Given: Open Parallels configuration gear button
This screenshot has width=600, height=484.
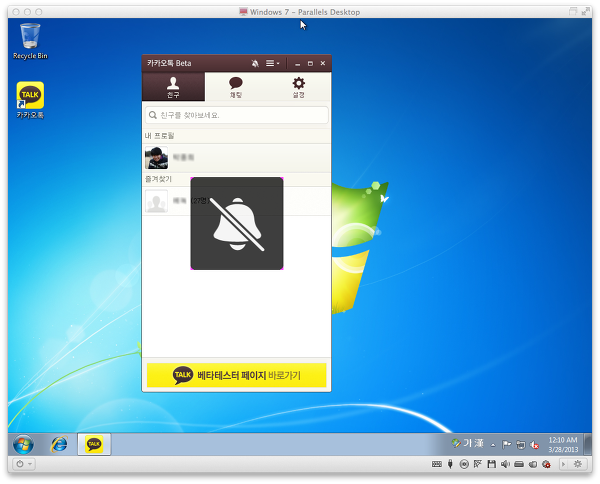Looking at the screenshot, I should tap(578, 464).
